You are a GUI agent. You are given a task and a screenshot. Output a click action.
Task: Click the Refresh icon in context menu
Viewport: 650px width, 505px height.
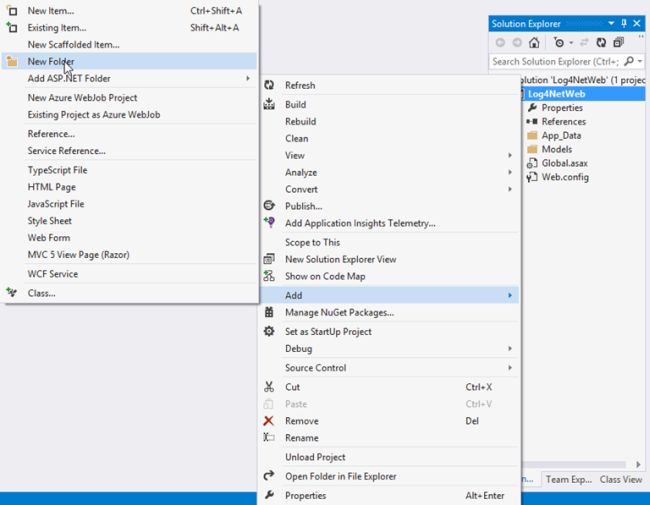click(269, 85)
